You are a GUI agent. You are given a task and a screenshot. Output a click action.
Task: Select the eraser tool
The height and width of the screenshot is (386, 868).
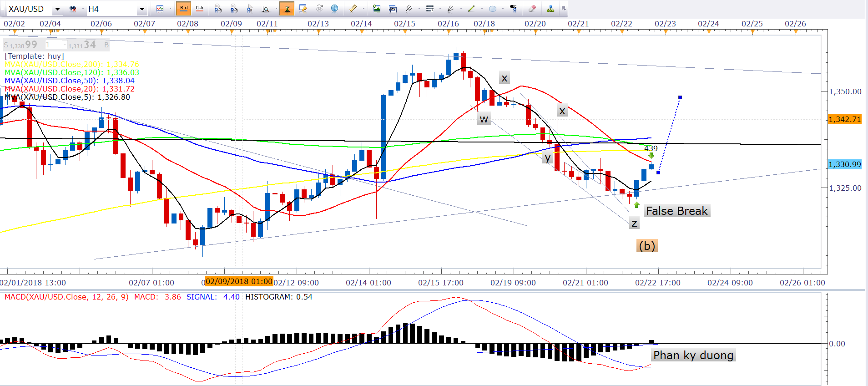(532, 9)
